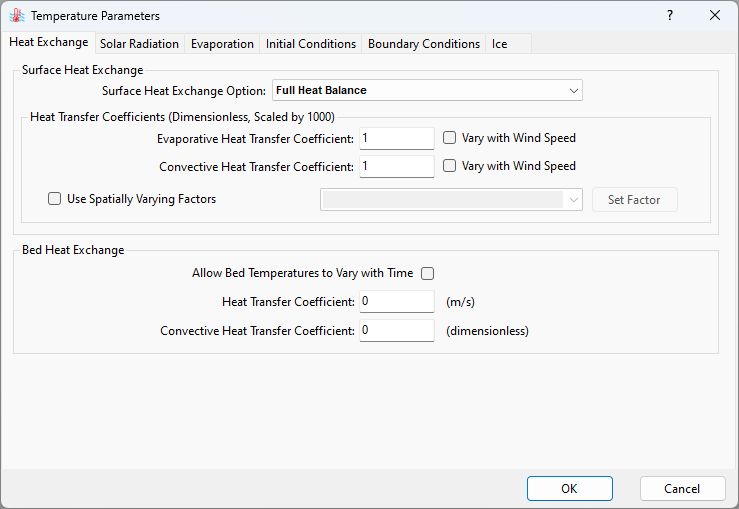
Task: Switch to the Ice tab
Action: (x=499, y=44)
